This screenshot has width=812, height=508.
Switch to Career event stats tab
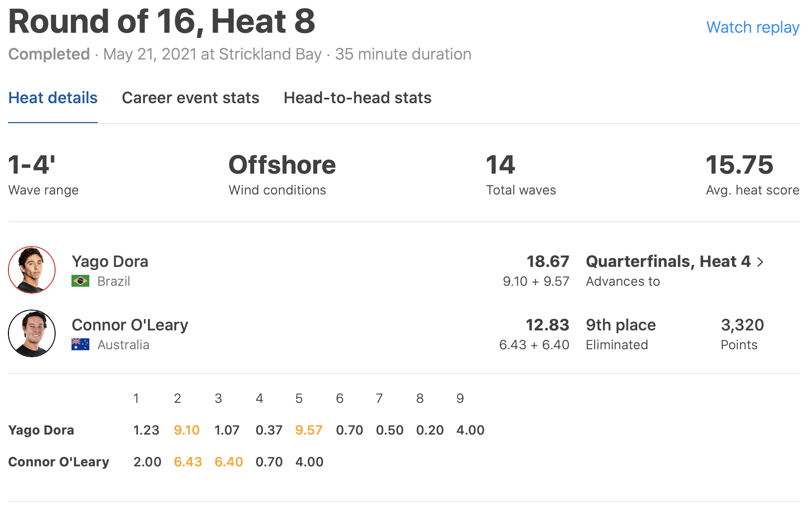pos(191,98)
